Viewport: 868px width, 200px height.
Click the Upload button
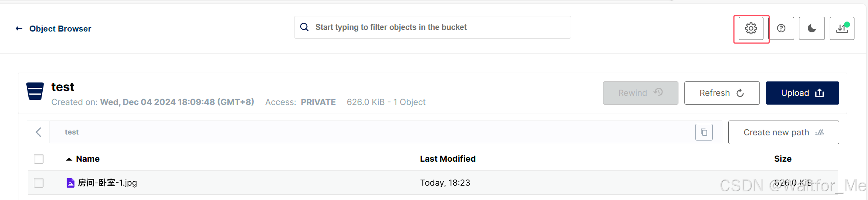pyautogui.click(x=802, y=93)
